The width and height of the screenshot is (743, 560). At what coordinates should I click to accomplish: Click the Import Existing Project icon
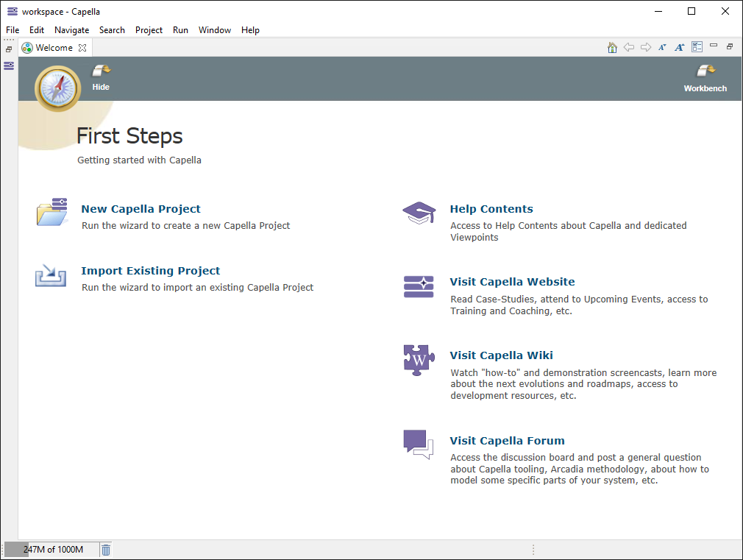pyautogui.click(x=50, y=275)
